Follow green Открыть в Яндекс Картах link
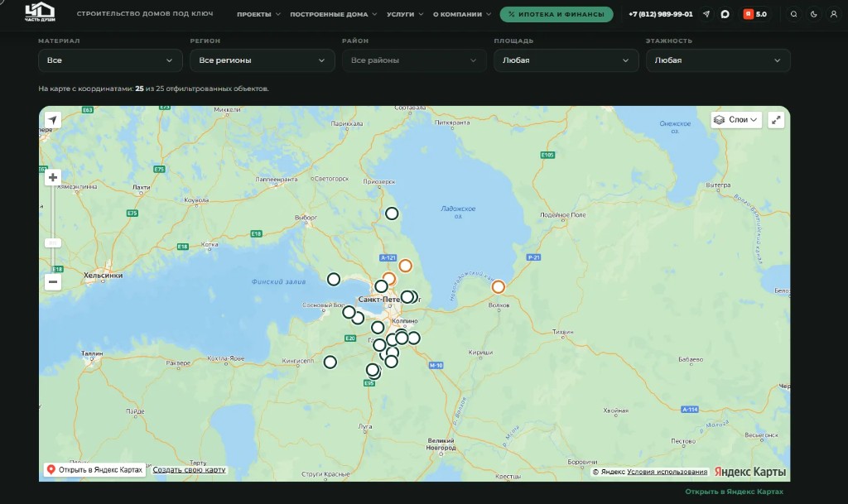 [x=734, y=492]
